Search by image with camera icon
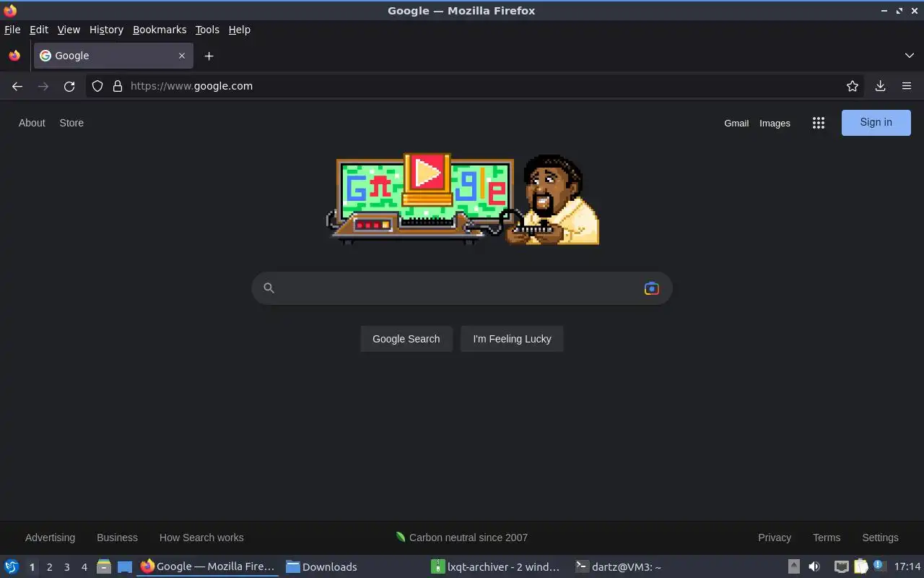The image size is (924, 578). point(651,288)
